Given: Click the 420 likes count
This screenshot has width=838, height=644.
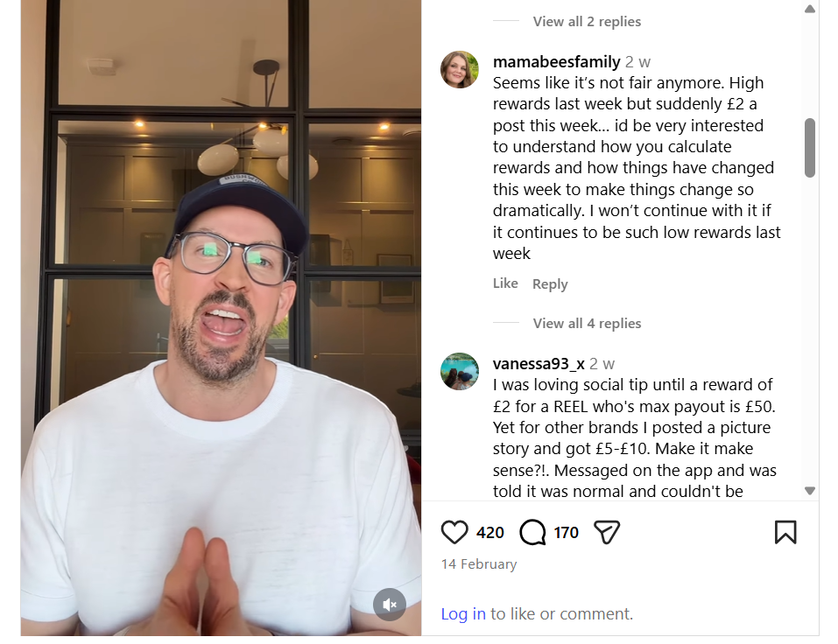Looking at the screenshot, I should pyautogui.click(x=490, y=532).
